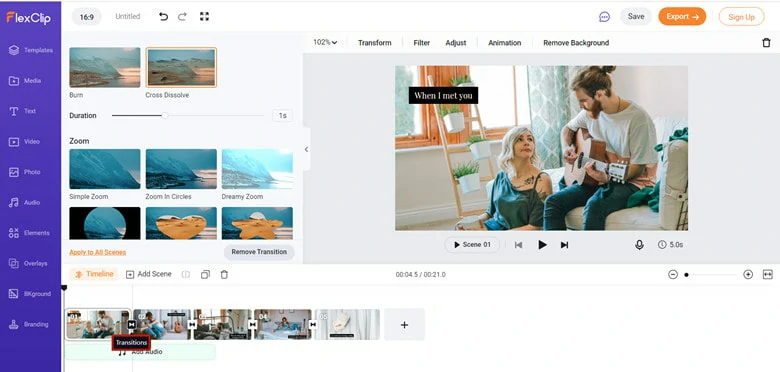Redo the last action
This screenshot has height=372, width=780.
coord(182,16)
